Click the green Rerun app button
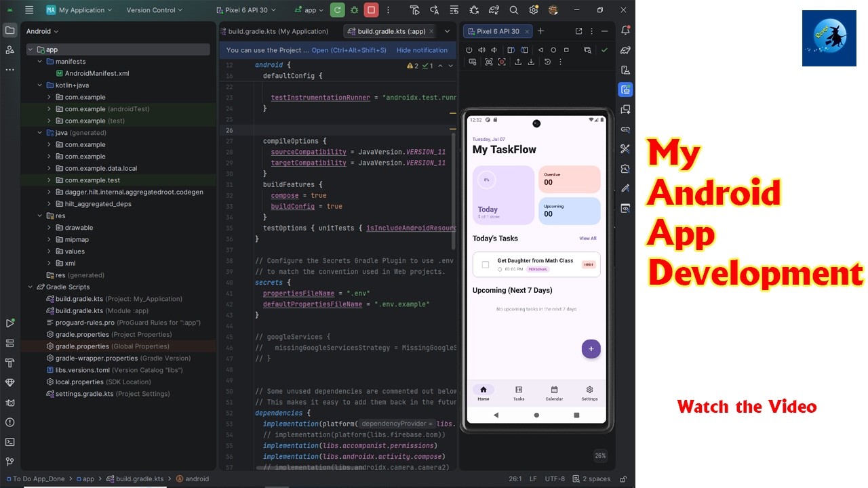Image resolution: width=868 pixels, height=488 pixels. pyautogui.click(x=338, y=10)
